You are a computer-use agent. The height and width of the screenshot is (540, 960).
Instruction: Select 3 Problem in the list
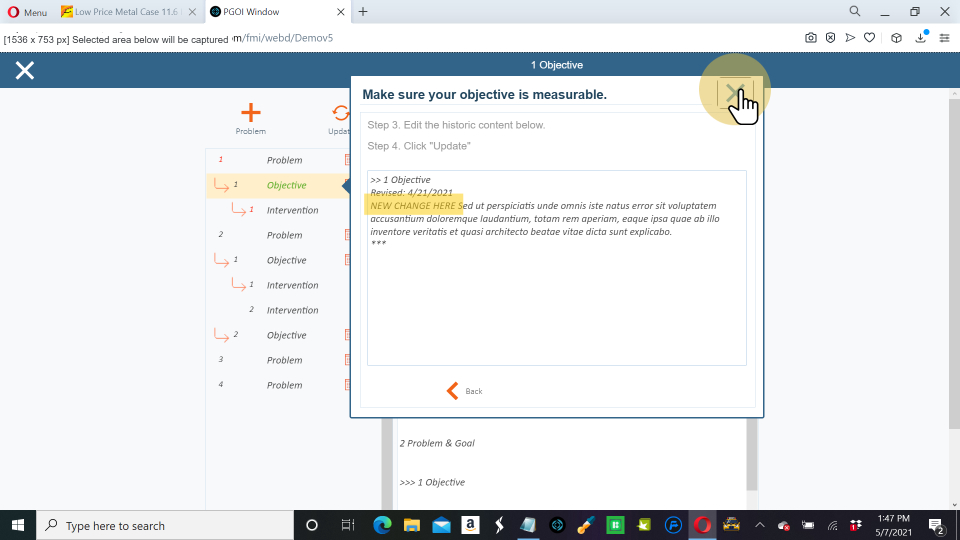[x=284, y=360]
